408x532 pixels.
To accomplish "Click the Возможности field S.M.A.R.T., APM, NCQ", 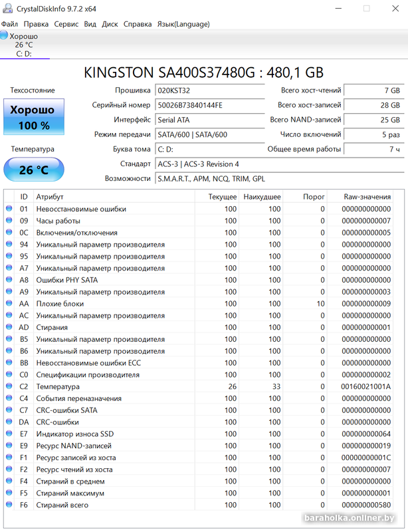I will tap(280, 178).
